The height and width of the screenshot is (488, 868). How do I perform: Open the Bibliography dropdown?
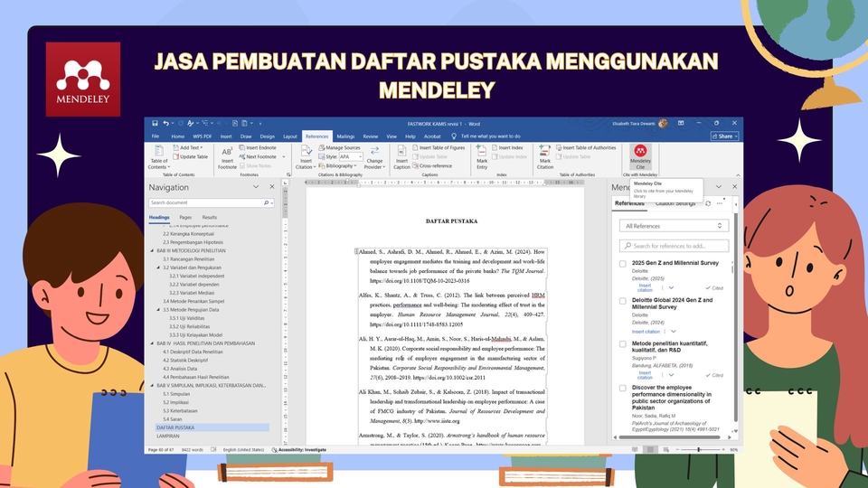click(337, 165)
